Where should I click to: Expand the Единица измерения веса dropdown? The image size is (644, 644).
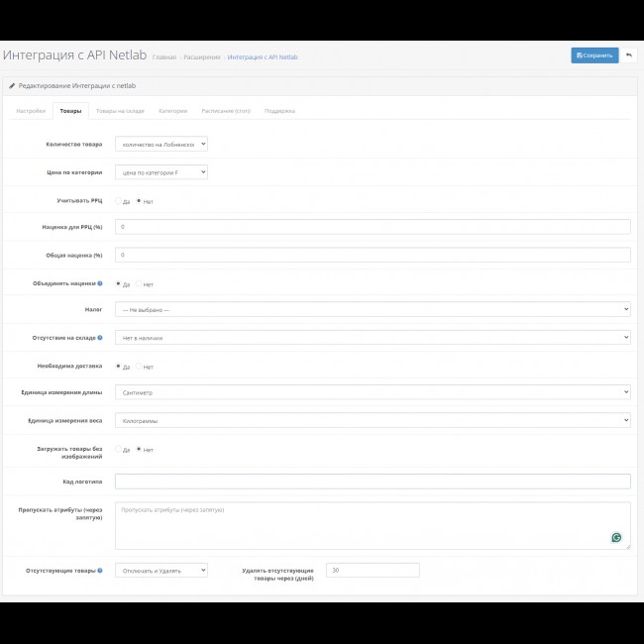pos(373,420)
